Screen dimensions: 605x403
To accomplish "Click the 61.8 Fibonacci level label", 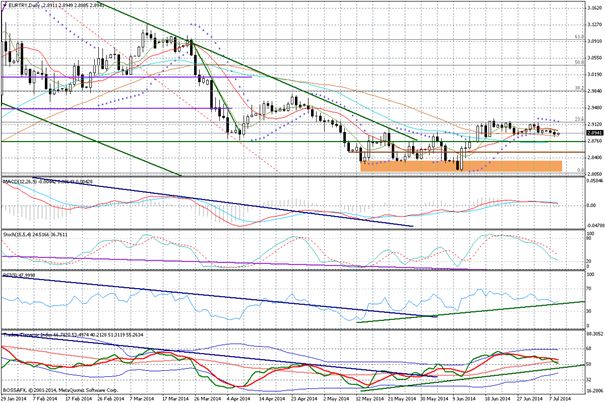I will 579,37.
